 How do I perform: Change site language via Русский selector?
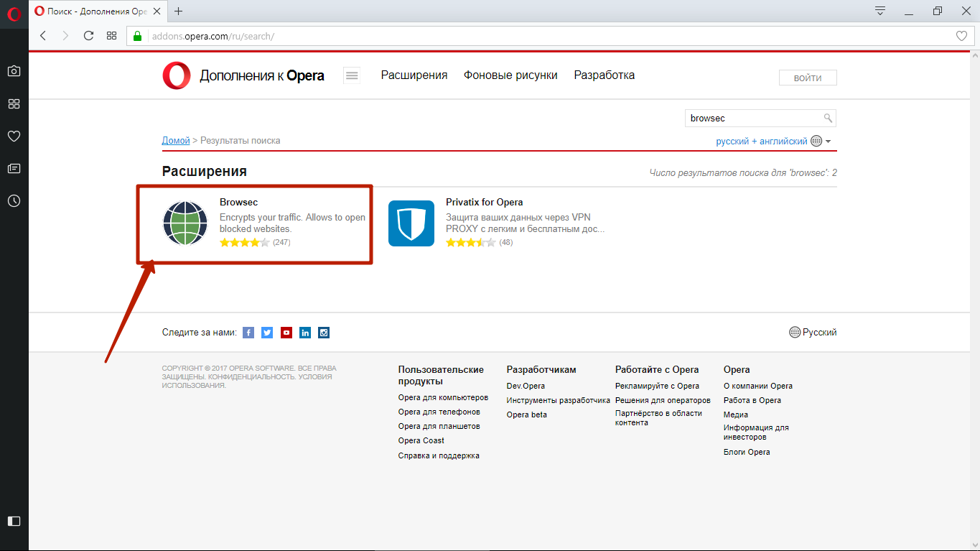coord(813,333)
